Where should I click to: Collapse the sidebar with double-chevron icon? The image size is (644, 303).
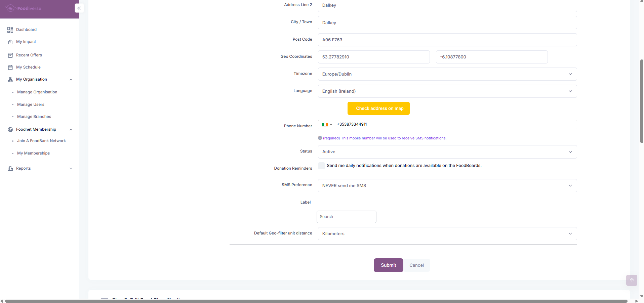[x=79, y=8]
